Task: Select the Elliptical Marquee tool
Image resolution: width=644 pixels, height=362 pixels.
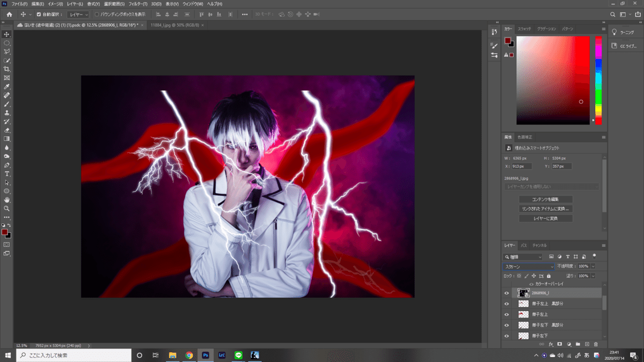Action: coord(7,43)
